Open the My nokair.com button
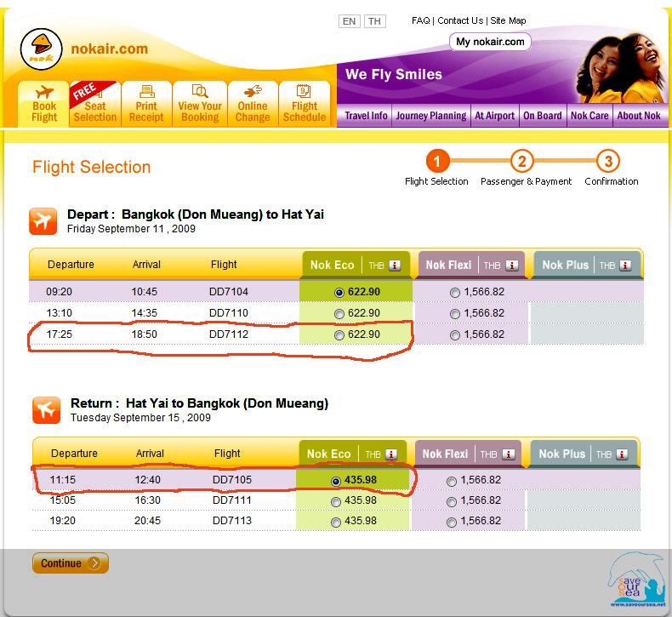The image size is (672, 617). tap(490, 42)
